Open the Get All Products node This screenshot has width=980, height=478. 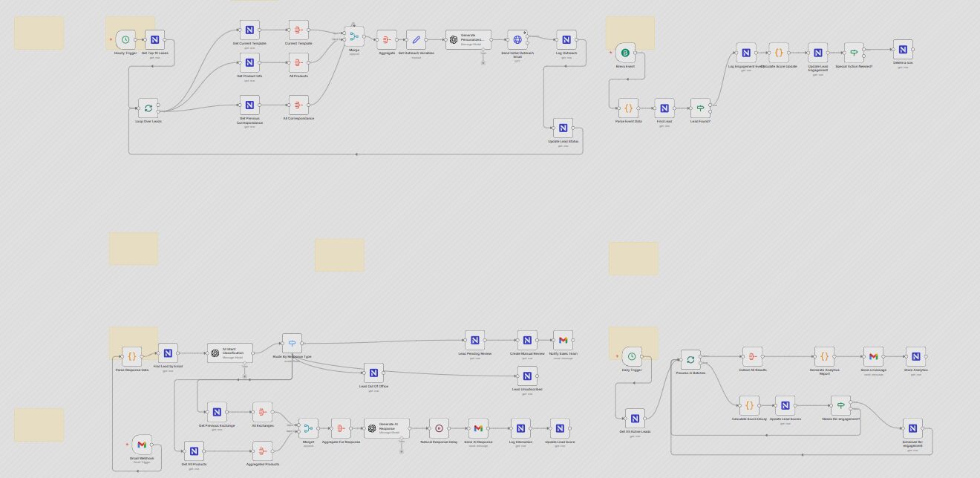(x=194, y=451)
